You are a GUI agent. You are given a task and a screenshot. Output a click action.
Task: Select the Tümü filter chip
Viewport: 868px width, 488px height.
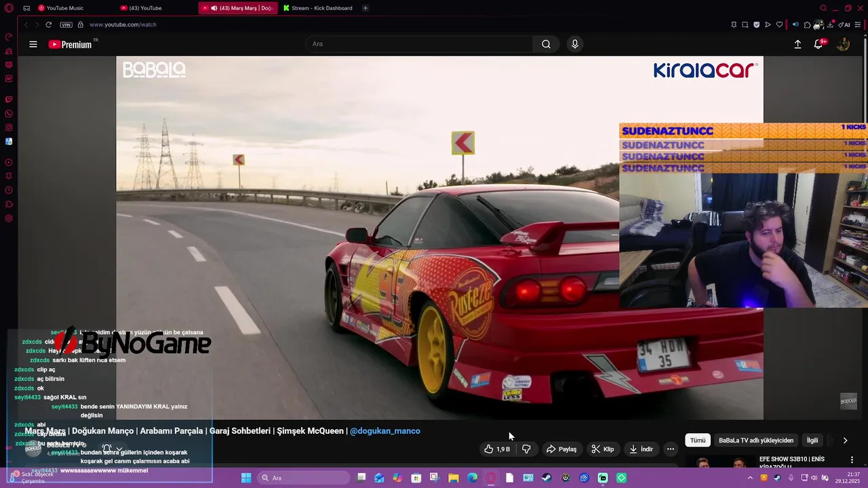pos(698,441)
